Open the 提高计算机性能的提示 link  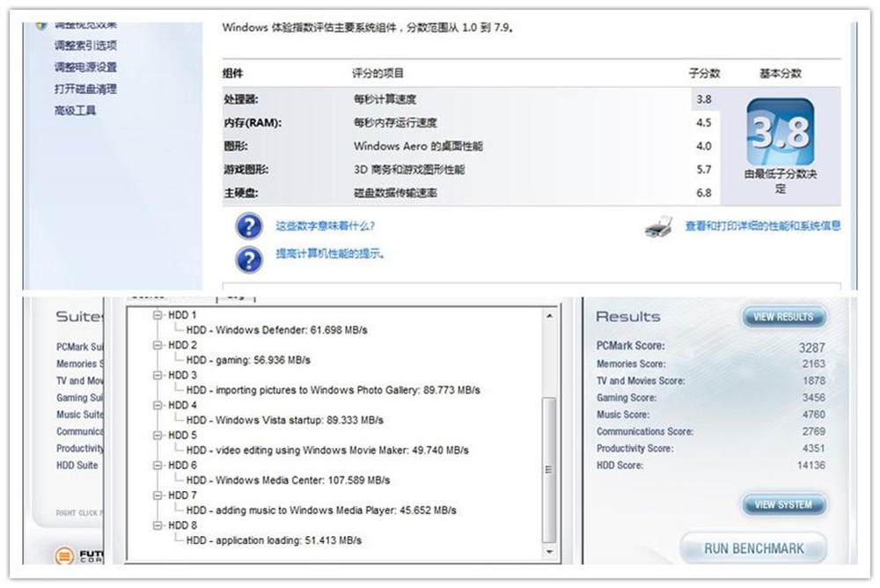point(330,254)
